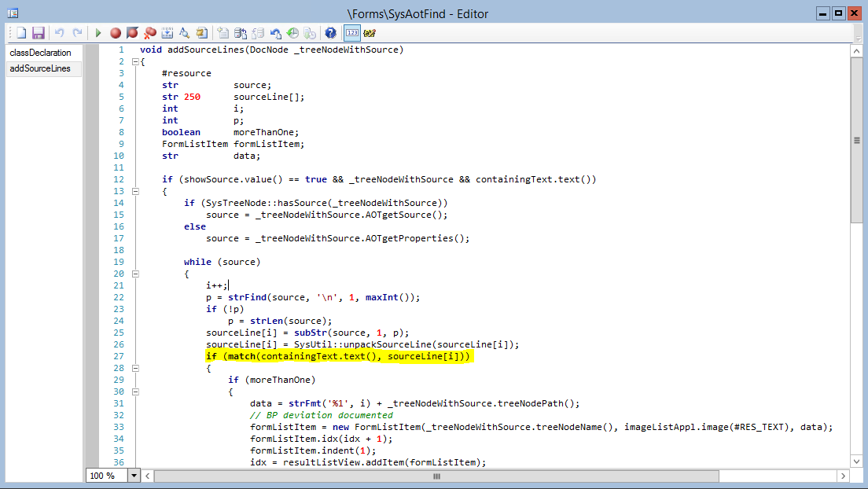Click the vertical scrollbar down arrow
The height and width of the screenshot is (489, 868).
coord(856,461)
